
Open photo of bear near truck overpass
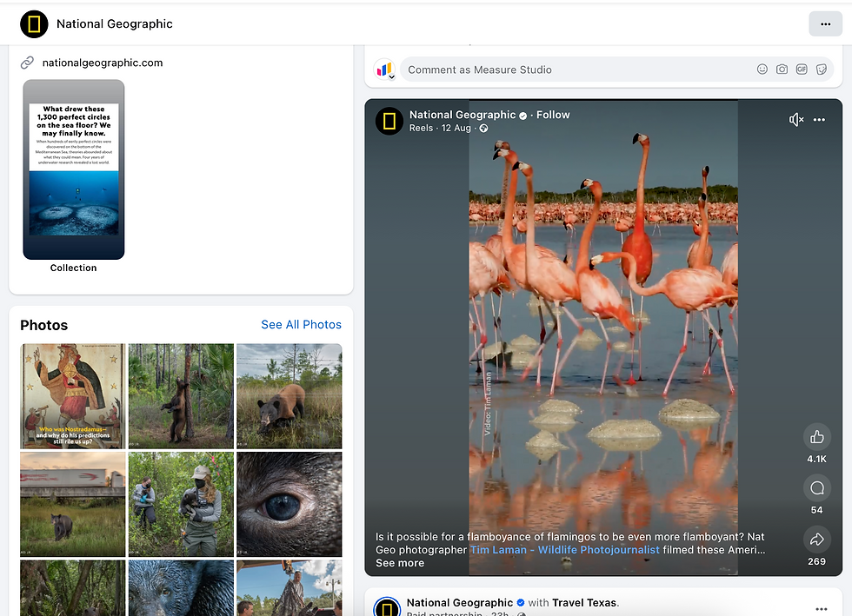(x=73, y=504)
